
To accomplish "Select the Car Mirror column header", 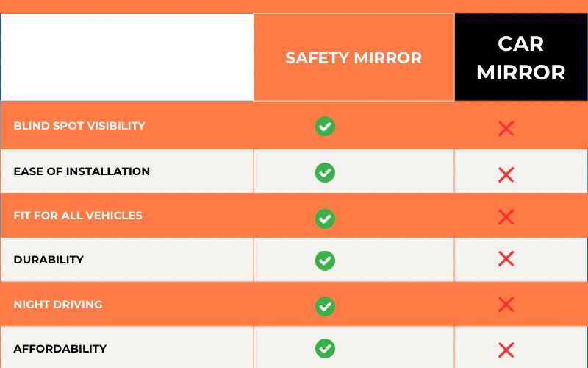I will (520, 57).
